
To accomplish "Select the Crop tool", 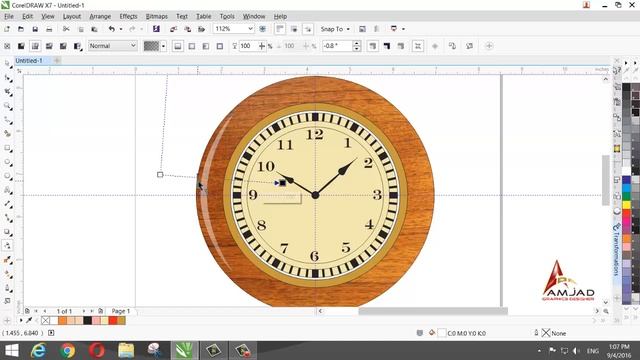I will [7, 92].
